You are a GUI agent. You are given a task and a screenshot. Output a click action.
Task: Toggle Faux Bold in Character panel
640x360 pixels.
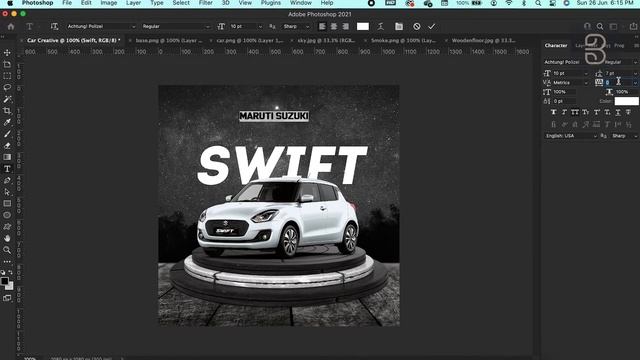(x=553, y=112)
